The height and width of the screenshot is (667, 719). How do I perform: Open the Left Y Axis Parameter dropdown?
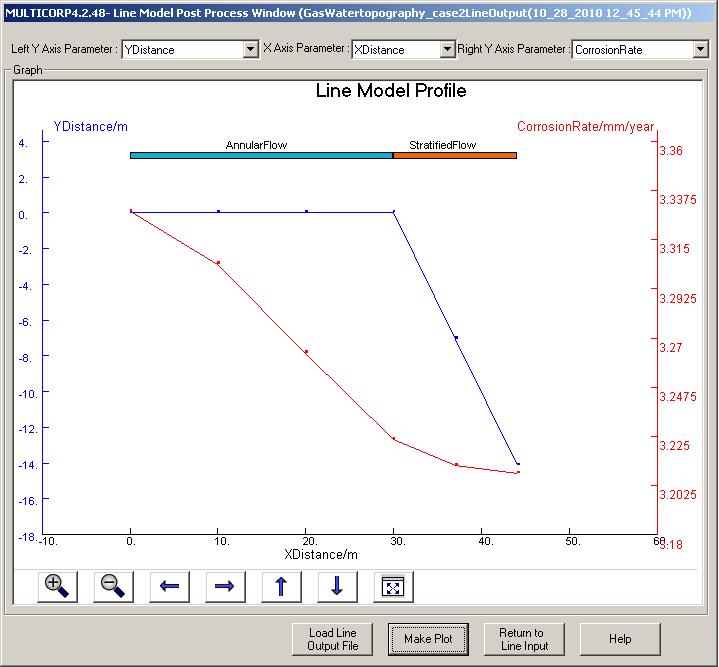click(250, 50)
